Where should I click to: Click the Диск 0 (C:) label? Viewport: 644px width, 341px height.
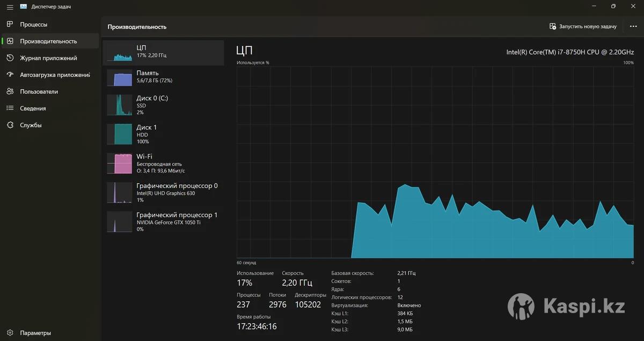tap(152, 98)
